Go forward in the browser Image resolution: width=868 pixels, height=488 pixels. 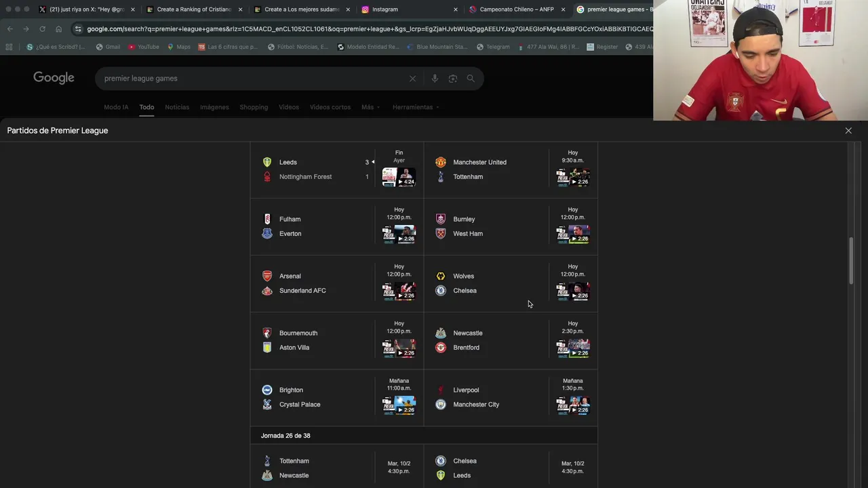(26, 29)
